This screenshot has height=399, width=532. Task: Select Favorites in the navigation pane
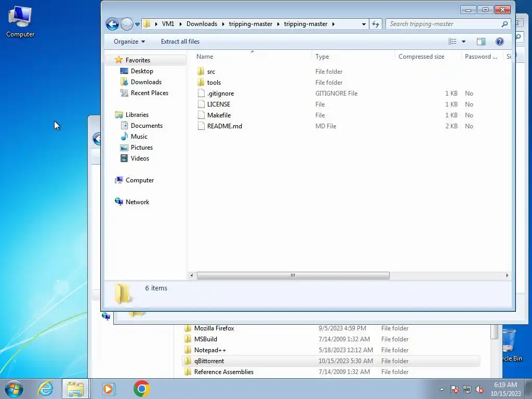(x=138, y=60)
